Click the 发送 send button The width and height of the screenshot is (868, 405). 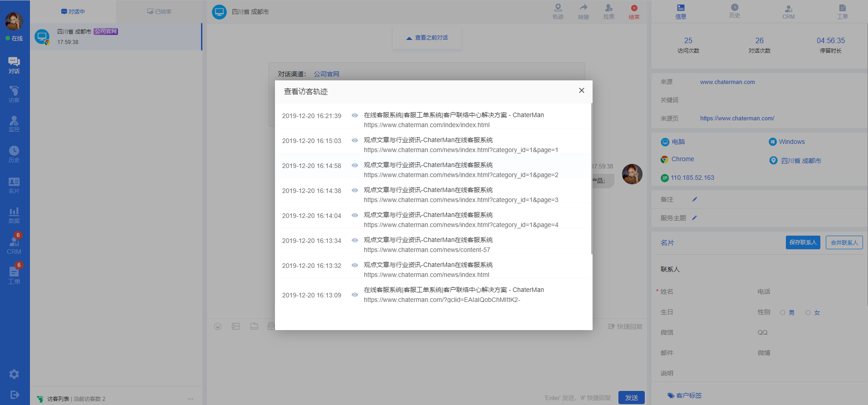(x=631, y=397)
